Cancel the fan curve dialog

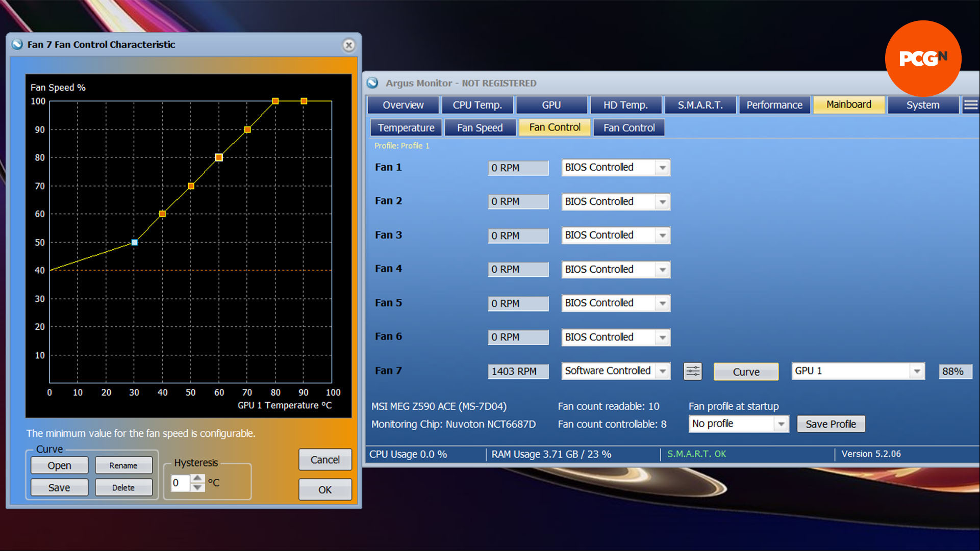(325, 460)
